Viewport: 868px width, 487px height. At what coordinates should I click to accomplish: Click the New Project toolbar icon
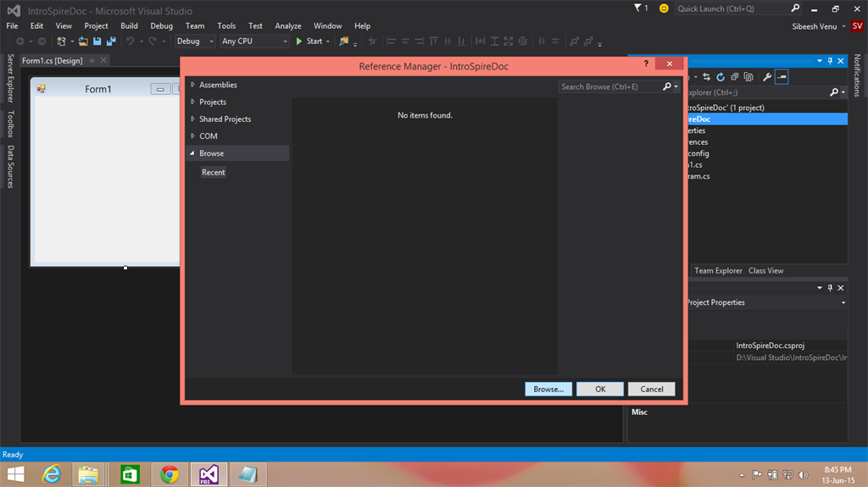click(x=61, y=41)
